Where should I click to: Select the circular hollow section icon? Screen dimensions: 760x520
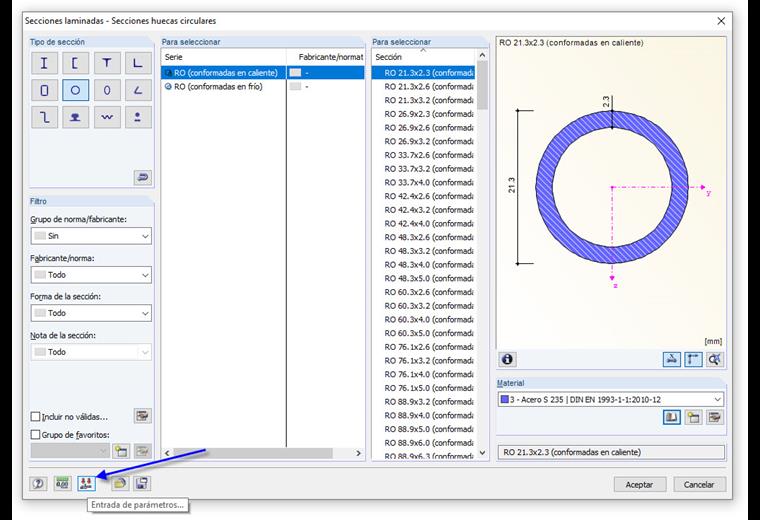point(75,90)
